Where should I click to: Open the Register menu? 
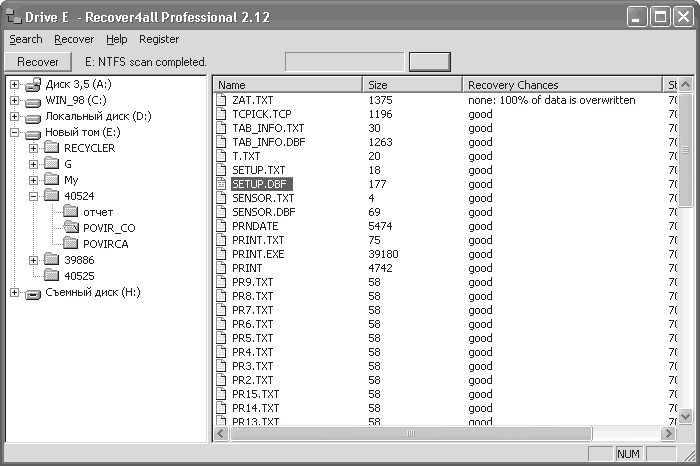[x=159, y=39]
